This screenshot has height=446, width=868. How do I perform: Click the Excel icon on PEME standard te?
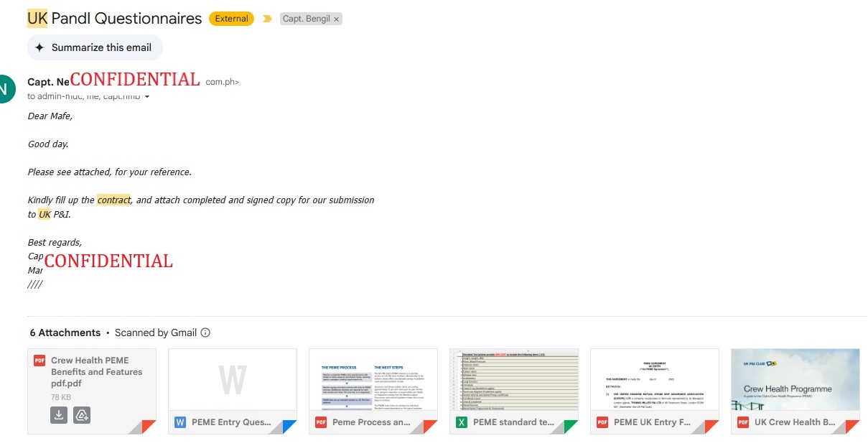(462, 422)
